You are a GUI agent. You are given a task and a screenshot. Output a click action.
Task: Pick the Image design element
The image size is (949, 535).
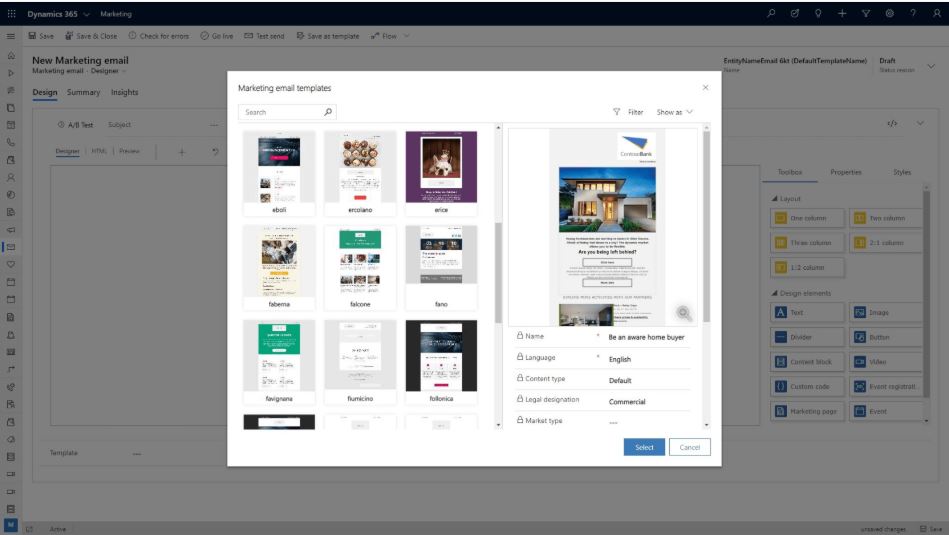coord(886,312)
